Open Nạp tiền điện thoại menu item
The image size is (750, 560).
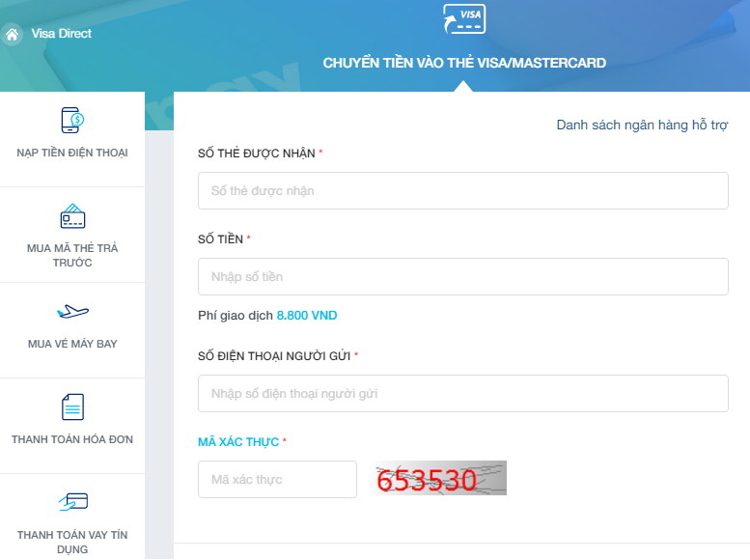(x=72, y=153)
